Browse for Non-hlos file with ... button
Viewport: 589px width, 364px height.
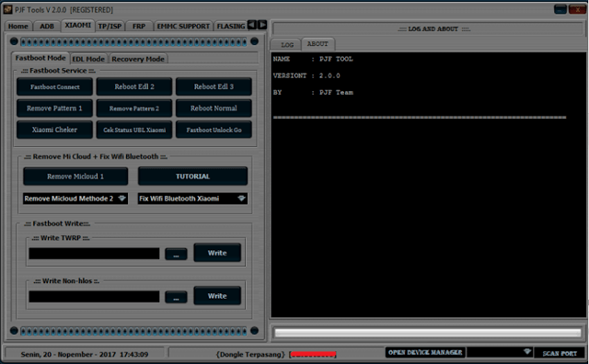pos(176,297)
